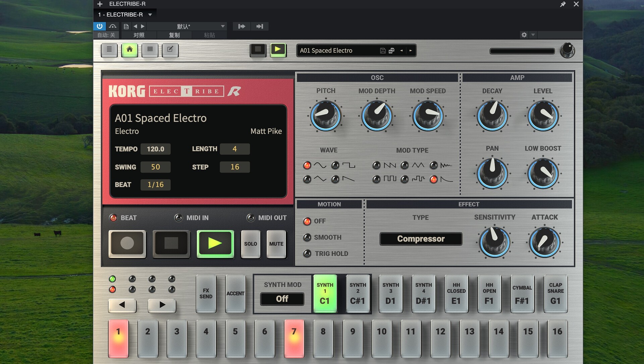Viewport: 644px width, 364px height.
Task: Click the preset copy icon next to save
Action: coord(391,51)
